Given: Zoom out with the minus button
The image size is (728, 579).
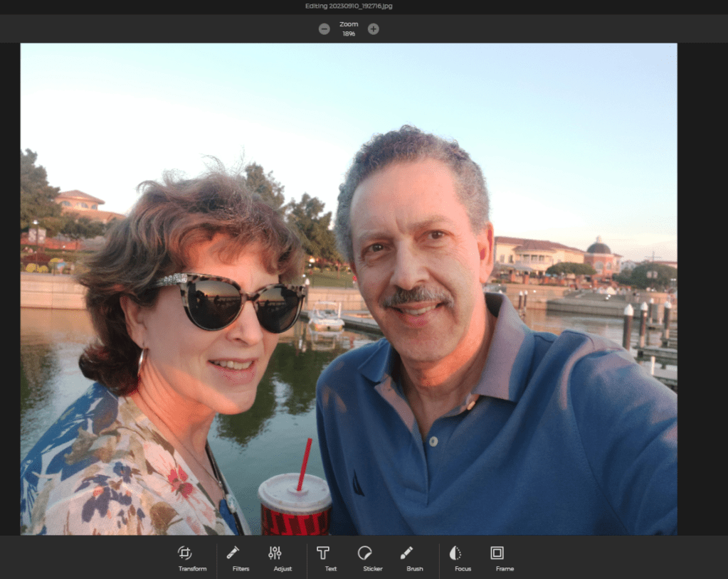Looking at the screenshot, I should (325, 29).
